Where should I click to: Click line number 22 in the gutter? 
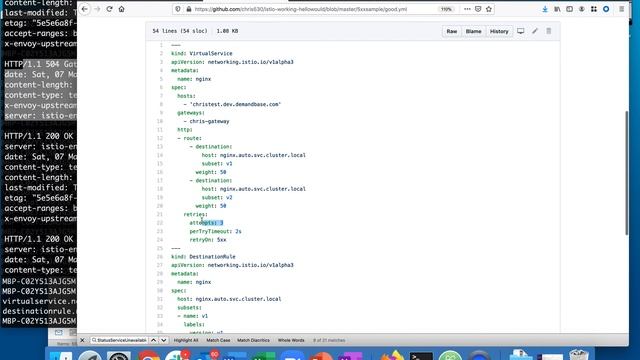click(160, 223)
